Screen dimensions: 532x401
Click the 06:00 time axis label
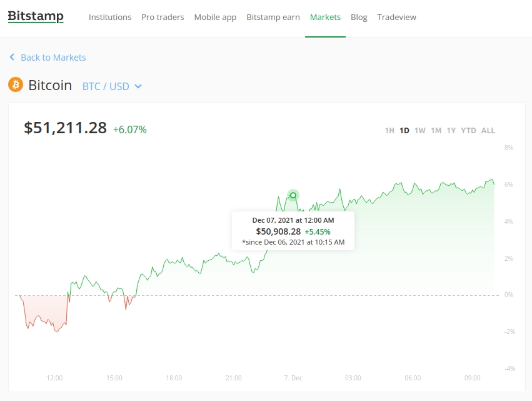(413, 378)
